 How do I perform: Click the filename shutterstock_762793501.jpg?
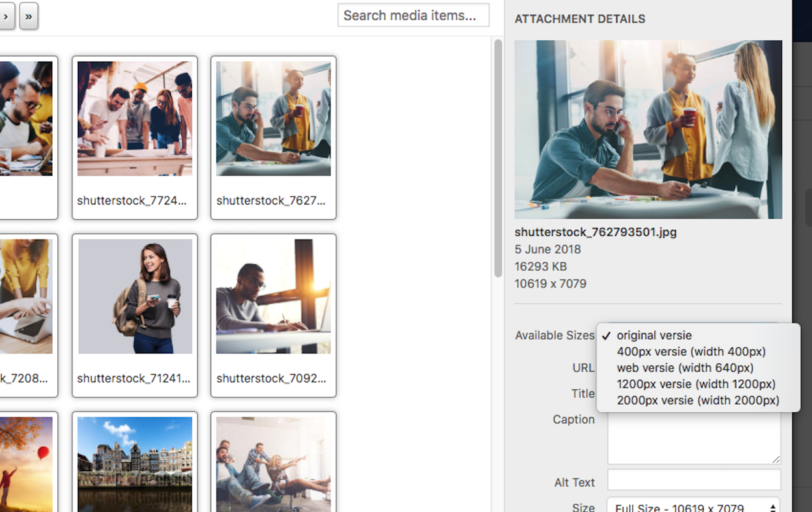tap(596, 232)
